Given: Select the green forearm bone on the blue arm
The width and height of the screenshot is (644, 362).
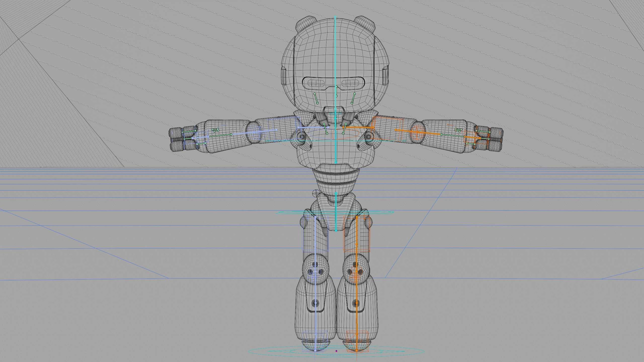Looking at the screenshot, I should pyautogui.click(x=220, y=136).
